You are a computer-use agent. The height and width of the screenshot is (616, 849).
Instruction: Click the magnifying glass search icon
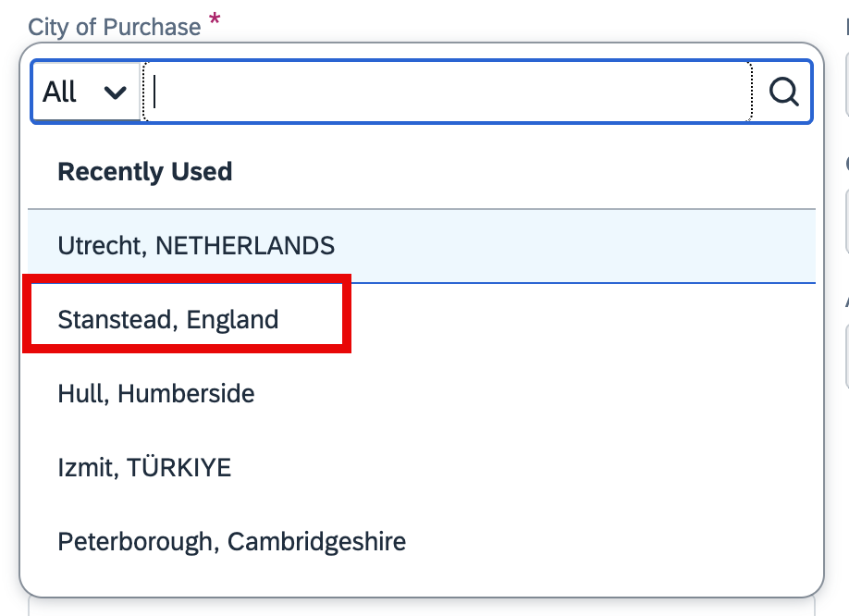783,92
